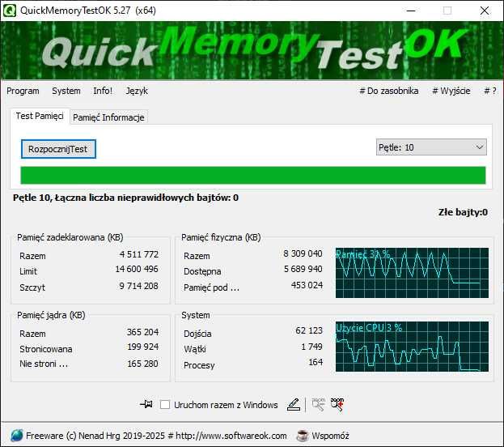Click the zoom plus cursor icon
This screenshot has width=504, height=447.
337,405
